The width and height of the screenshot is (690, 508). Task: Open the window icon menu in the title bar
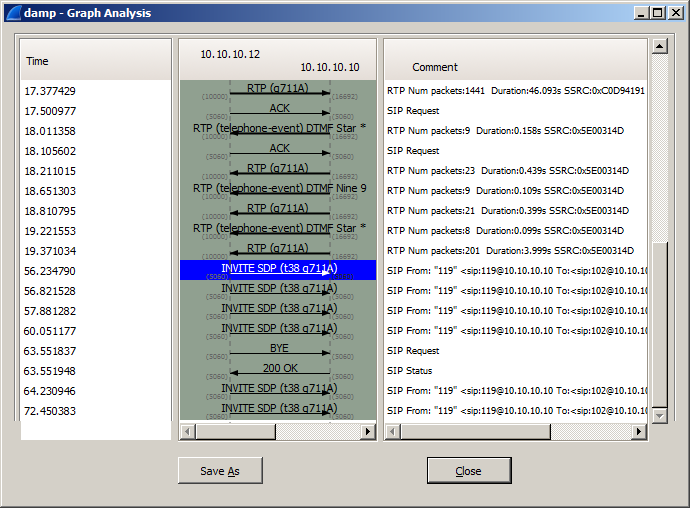(x=13, y=13)
